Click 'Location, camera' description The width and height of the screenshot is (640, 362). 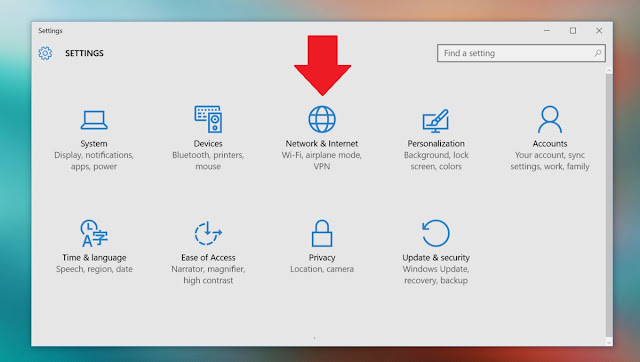point(322,269)
